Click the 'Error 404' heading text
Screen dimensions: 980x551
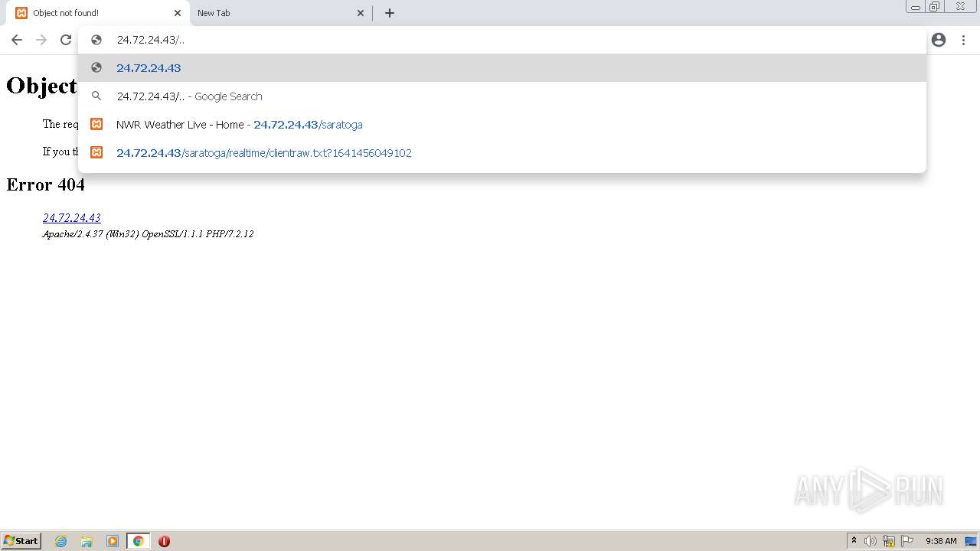pos(46,184)
